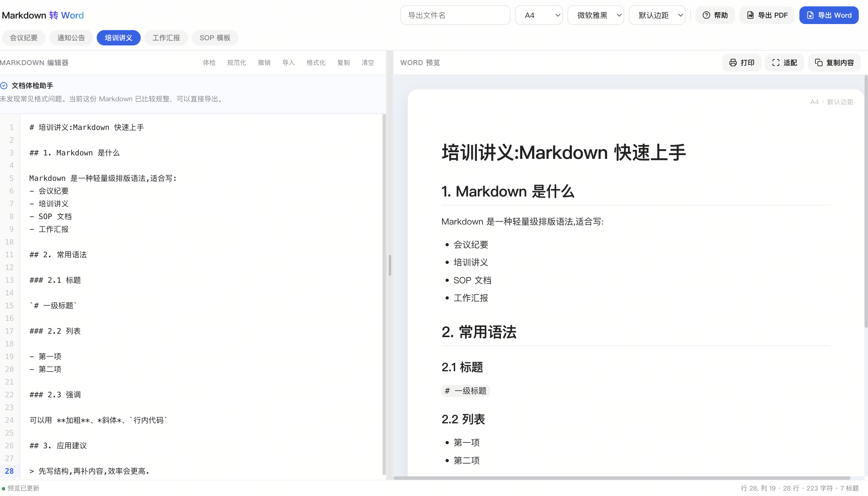Click the 清空 clear action
The height and width of the screenshot is (496, 868).
click(x=368, y=63)
